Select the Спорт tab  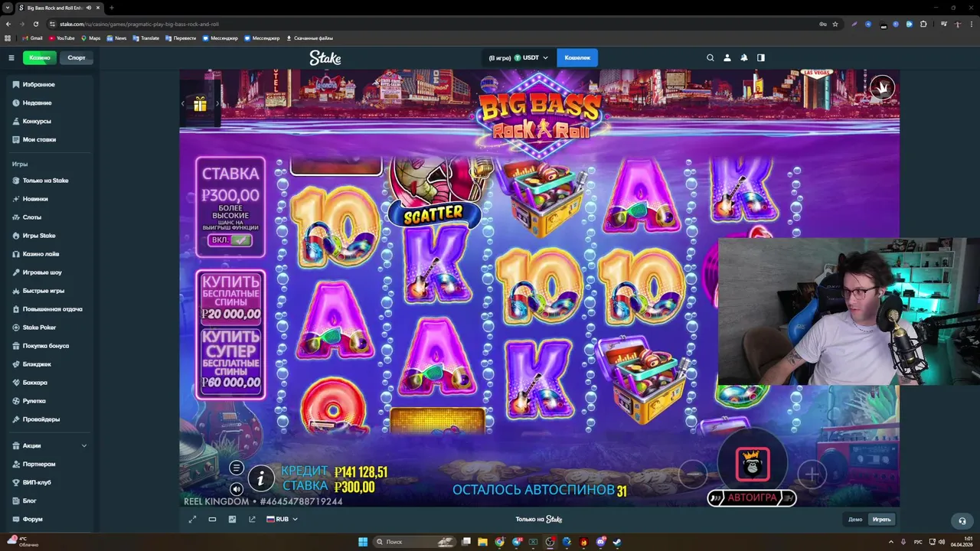coord(77,57)
